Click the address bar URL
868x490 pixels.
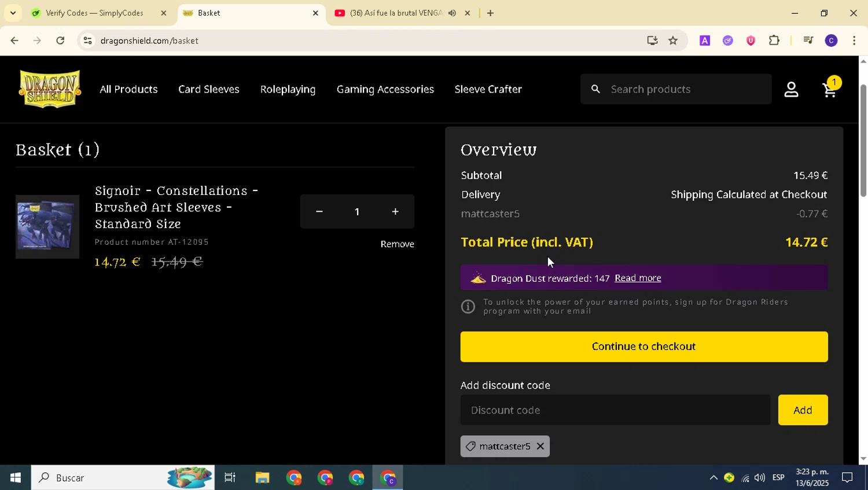click(149, 40)
